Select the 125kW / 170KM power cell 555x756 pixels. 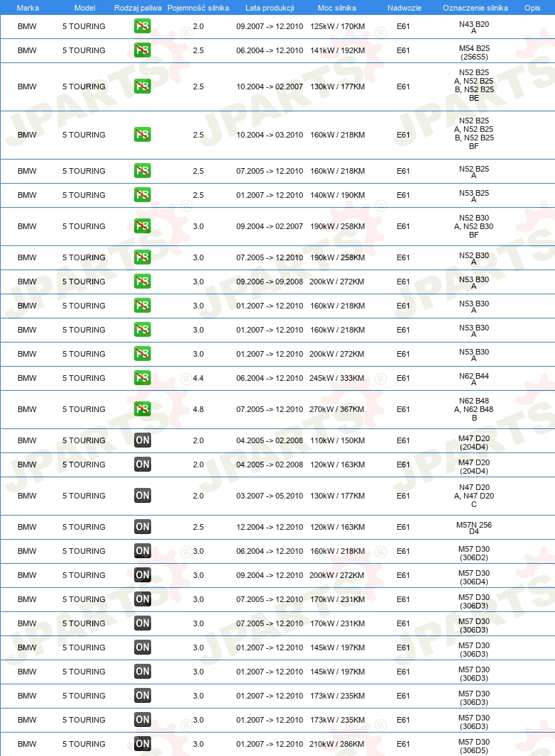[x=337, y=26]
